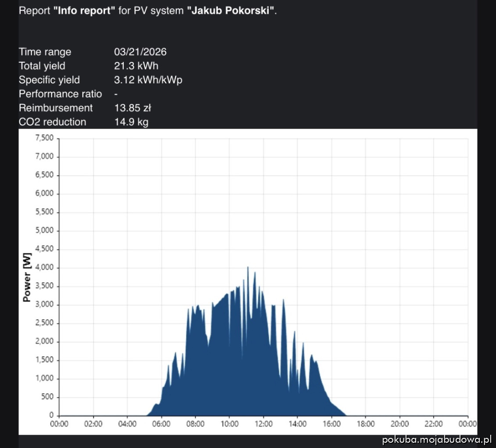Click the 02:00 tick label on time axis
Screen dimensions: 496x448
[93, 424]
